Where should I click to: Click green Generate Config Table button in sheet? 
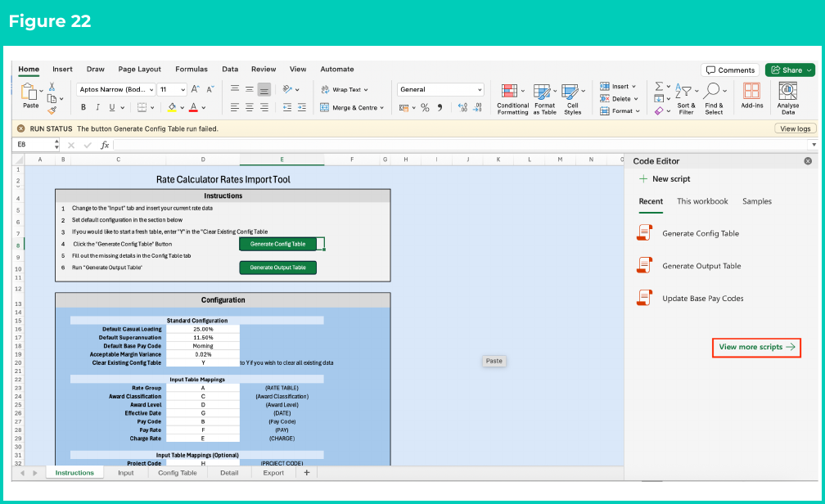[277, 244]
